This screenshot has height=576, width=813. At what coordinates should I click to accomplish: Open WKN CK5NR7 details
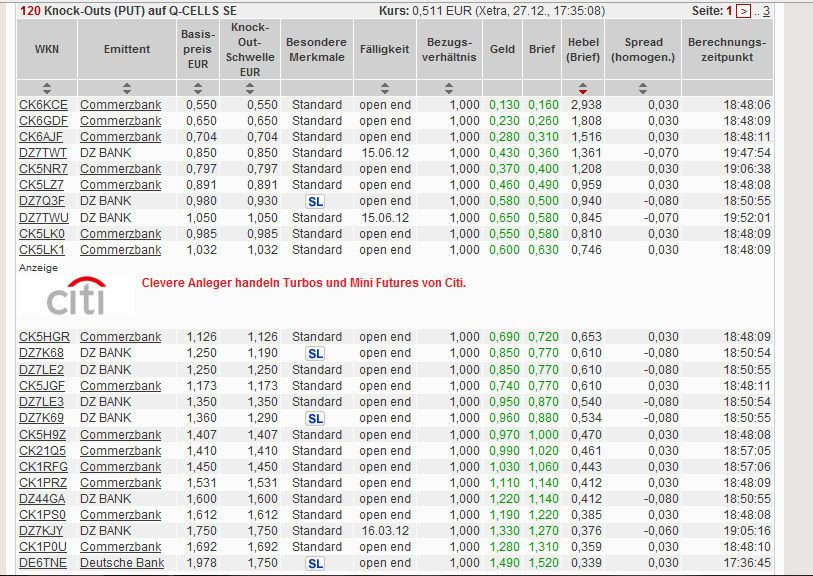pos(44,169)
